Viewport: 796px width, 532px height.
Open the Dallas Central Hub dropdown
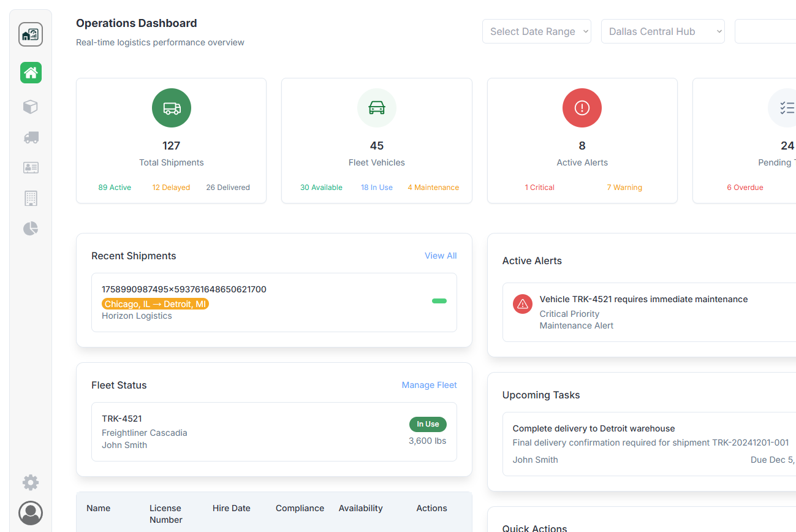(x=662, y=32)
